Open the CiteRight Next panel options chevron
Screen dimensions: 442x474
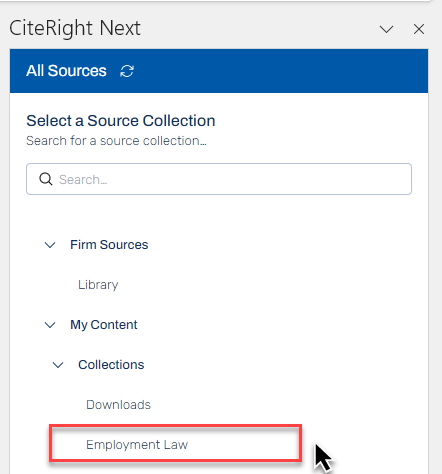(386, 29)
